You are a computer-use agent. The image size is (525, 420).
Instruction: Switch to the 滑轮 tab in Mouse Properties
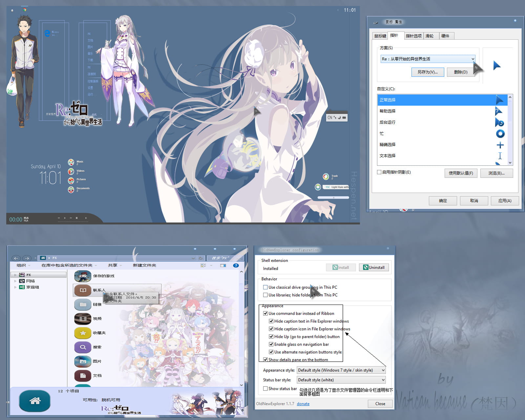pos(430,36)
